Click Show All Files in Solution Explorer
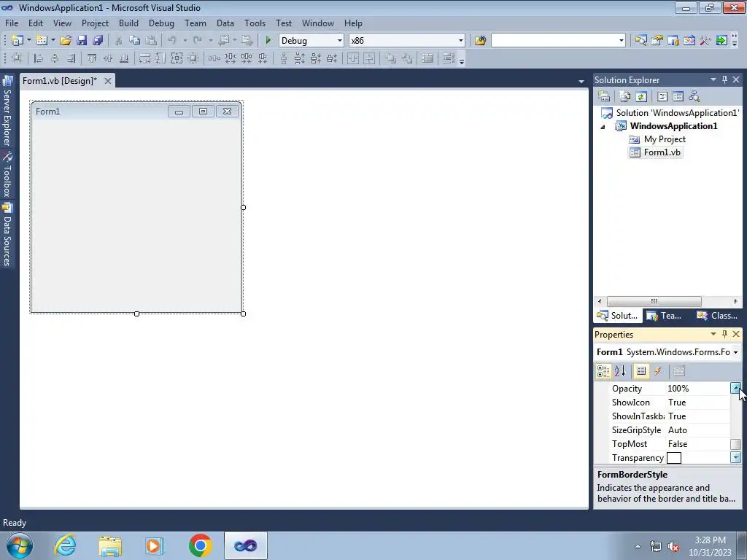747x560 pixels. coord(625,97)
